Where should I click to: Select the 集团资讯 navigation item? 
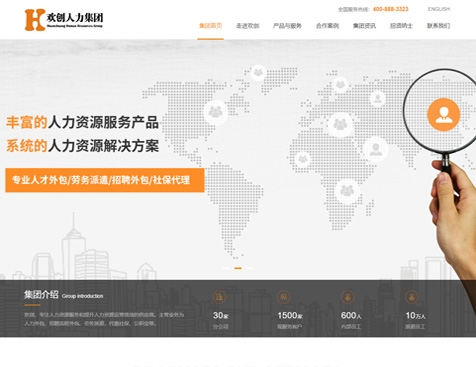[364, 26]
